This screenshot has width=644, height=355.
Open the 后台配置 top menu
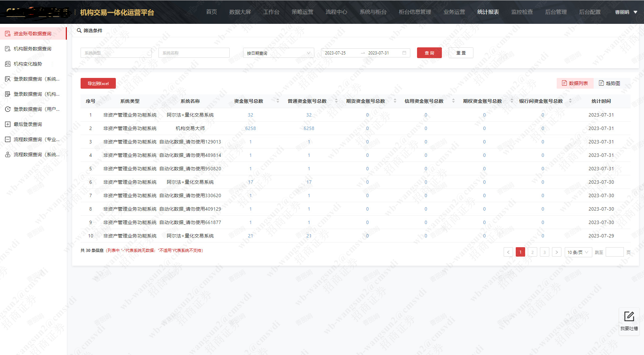(590, 12)
